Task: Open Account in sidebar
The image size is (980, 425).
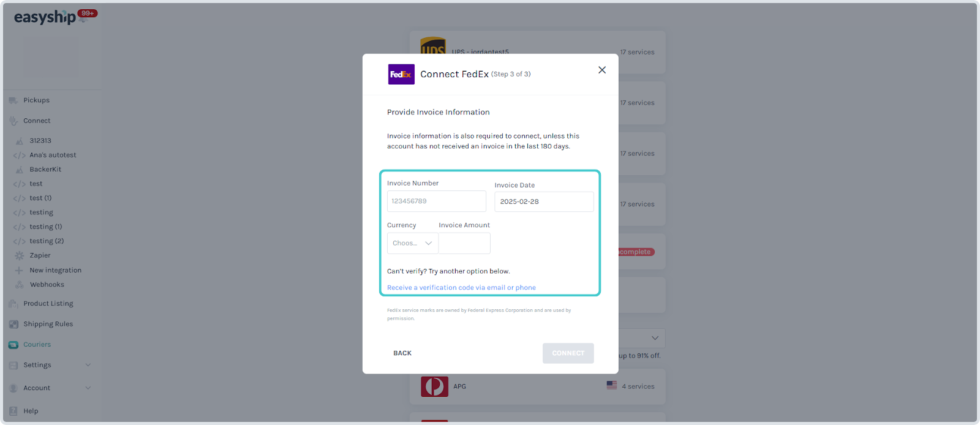Action: (37, 388)
